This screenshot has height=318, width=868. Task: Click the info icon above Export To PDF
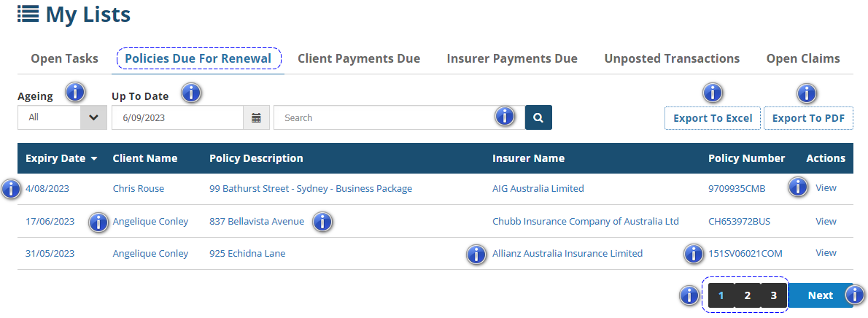click(x=807, y=93)
